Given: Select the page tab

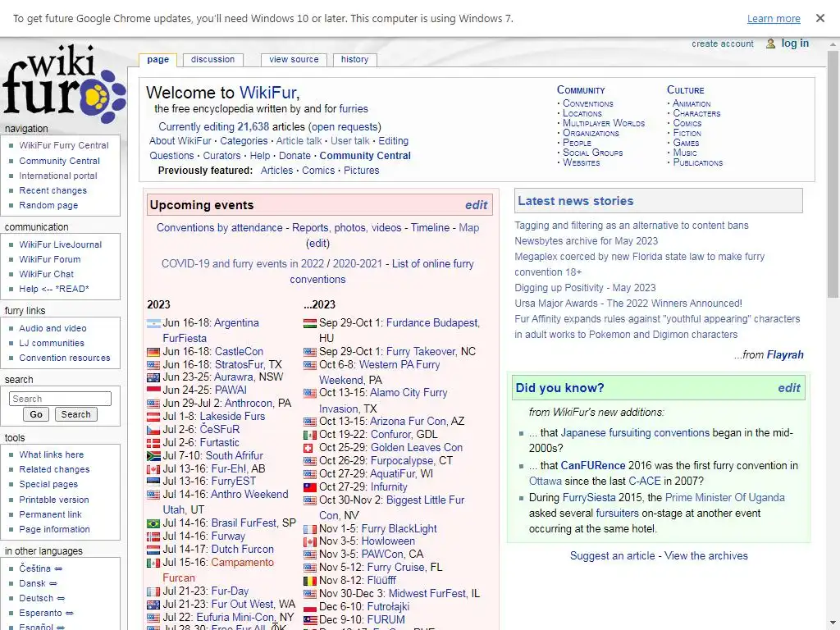Looking at the screenshot, I should point(158,59).
